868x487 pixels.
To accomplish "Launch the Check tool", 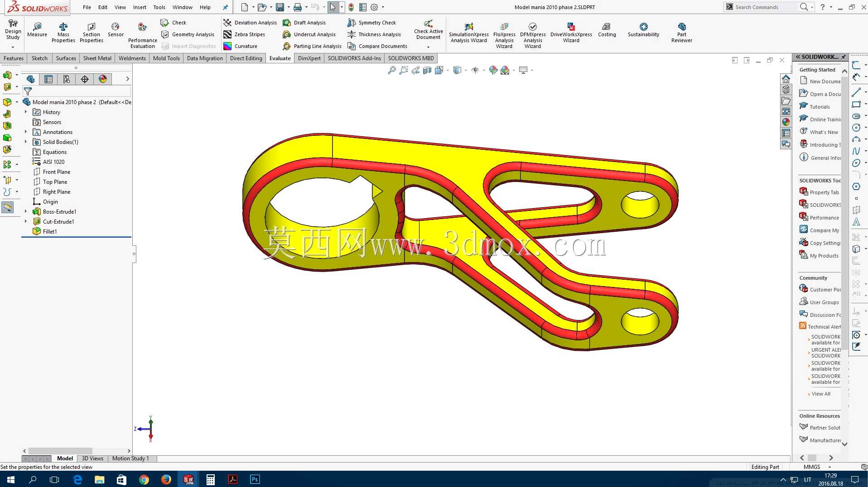I will click(174, 23).
